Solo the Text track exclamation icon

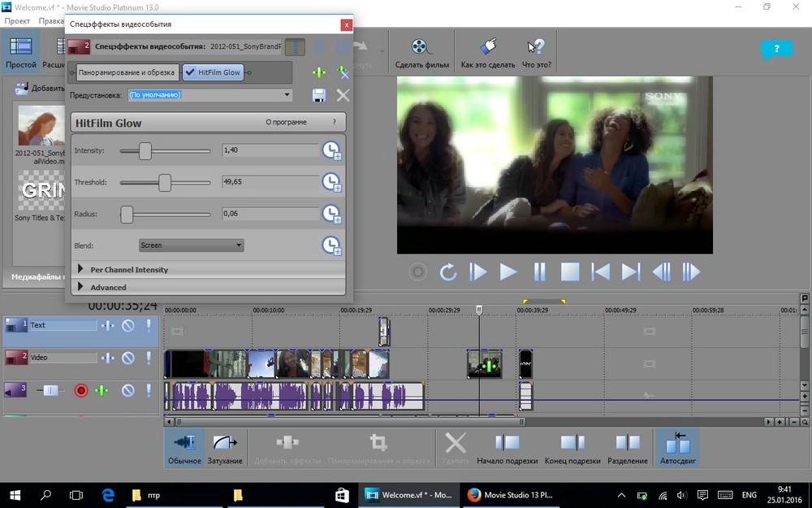[149, 326]
